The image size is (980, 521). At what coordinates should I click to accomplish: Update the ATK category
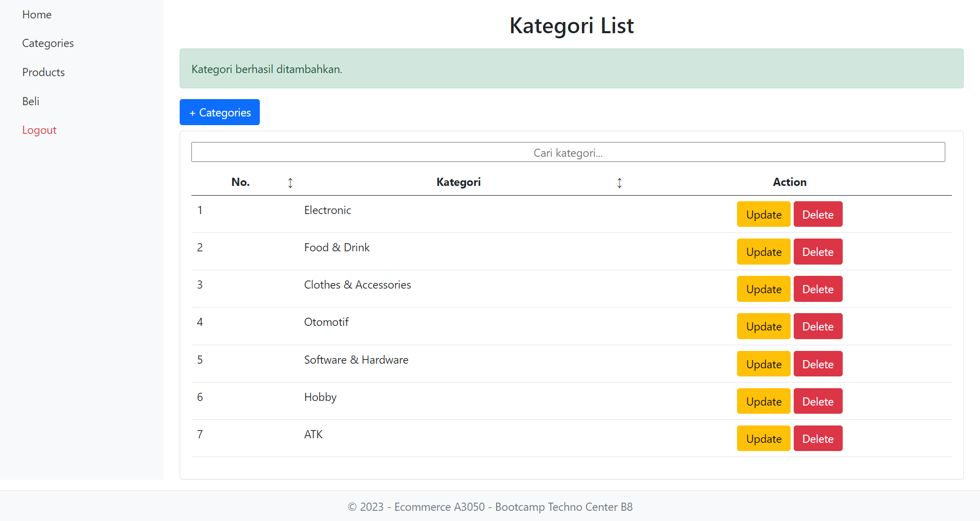pos(763,439)
